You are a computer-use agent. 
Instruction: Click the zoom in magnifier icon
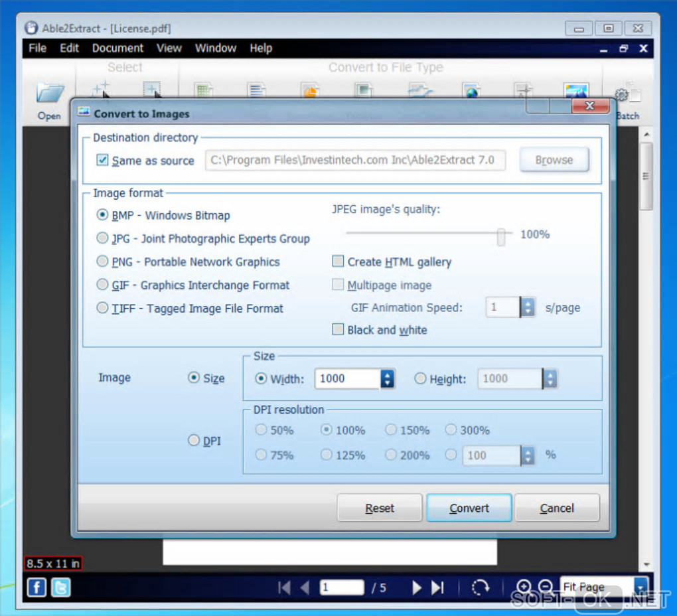click(x=524, y=587)
